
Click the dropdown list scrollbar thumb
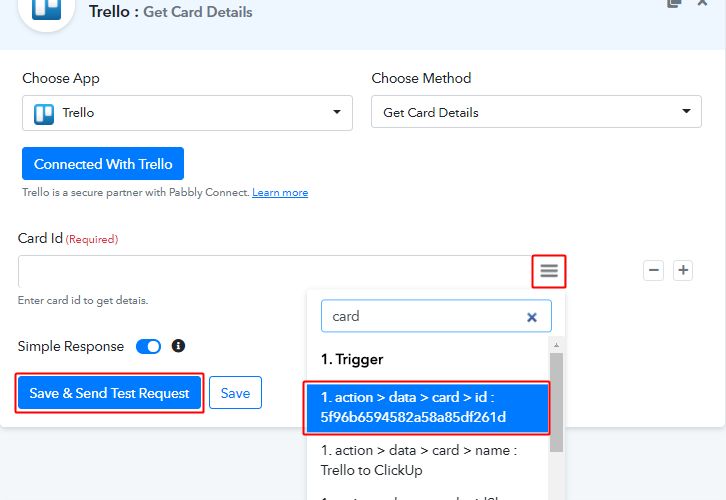coord(556,402)
